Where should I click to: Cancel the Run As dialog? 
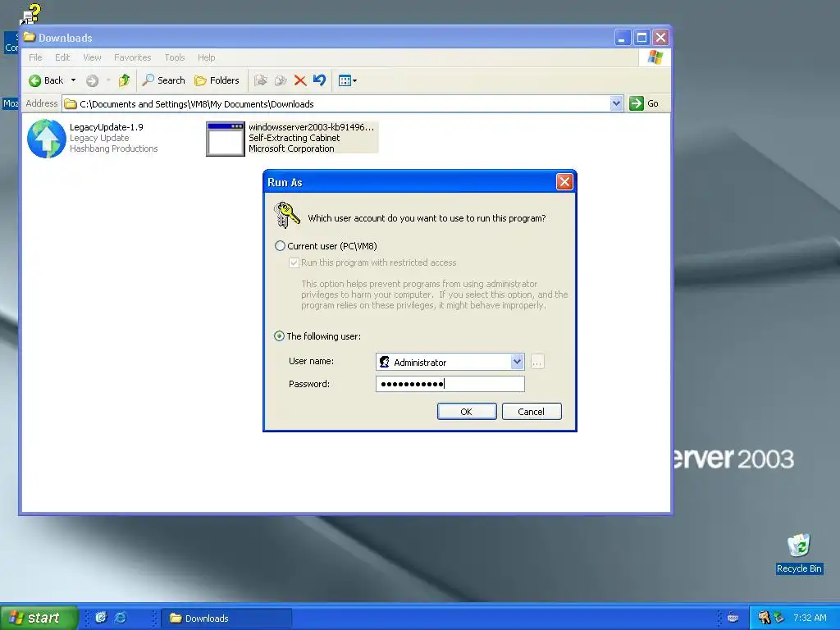coord(532,412)
